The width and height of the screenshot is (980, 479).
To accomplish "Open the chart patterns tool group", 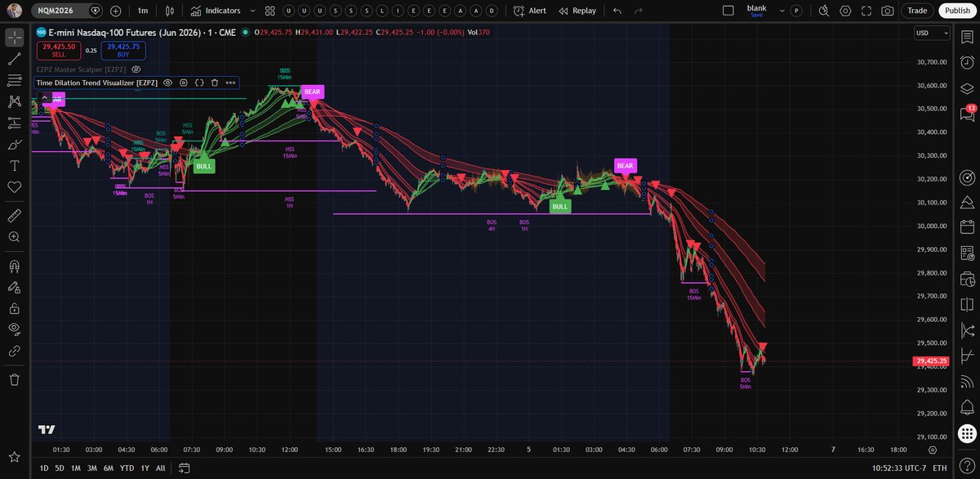I will (14, 101).
